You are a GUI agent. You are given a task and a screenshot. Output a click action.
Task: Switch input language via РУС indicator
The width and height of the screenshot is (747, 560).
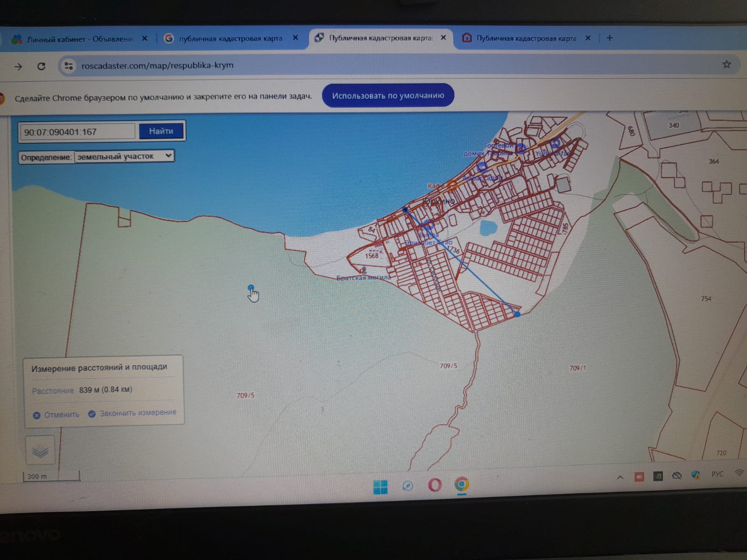[717, 474]
